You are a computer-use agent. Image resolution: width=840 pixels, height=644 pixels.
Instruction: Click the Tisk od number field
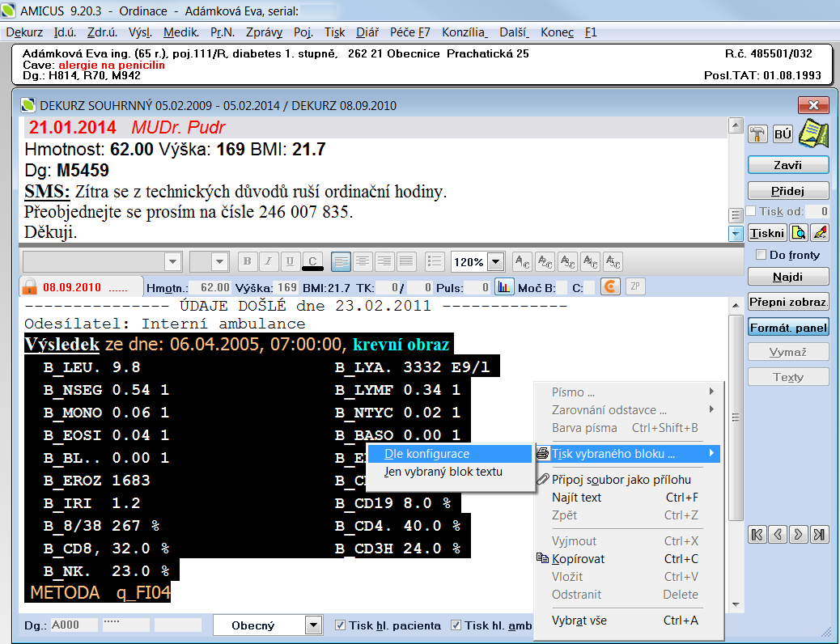817,211
